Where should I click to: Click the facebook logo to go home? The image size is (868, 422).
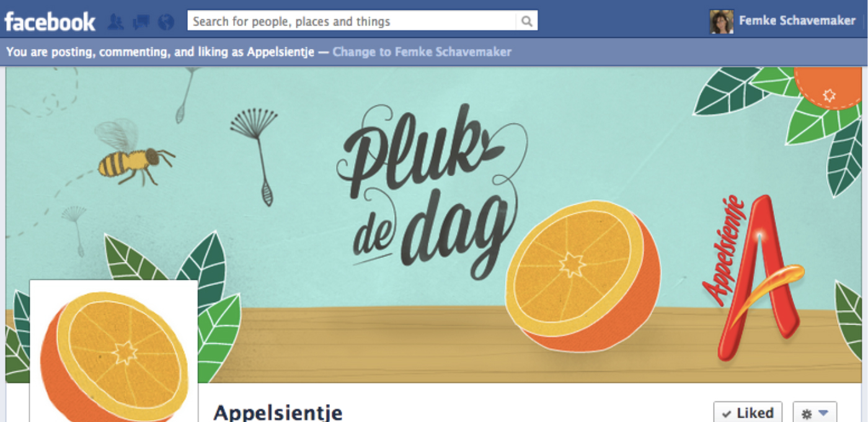pyautogui.click(x=50, y=22)
